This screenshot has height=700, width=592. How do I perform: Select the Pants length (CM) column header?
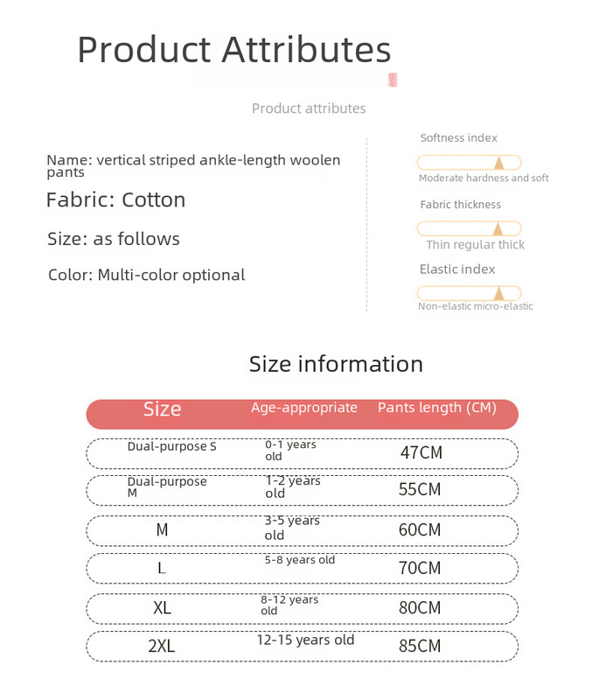pos(437,408)
